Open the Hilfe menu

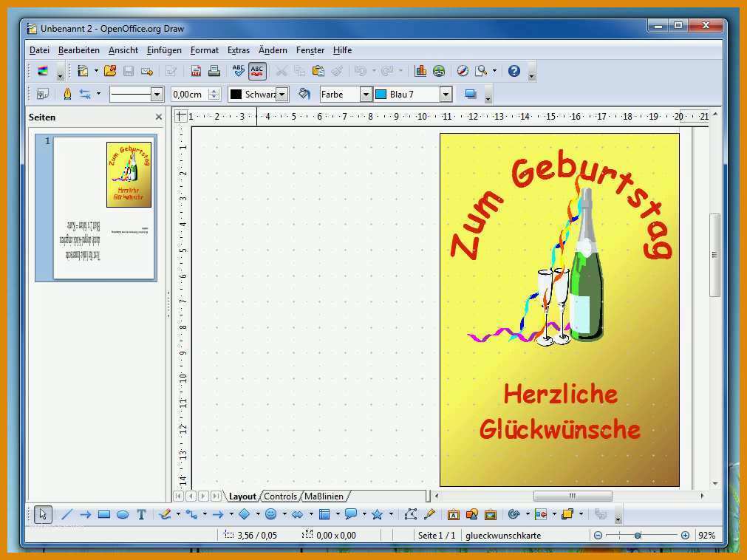point(342,50)
